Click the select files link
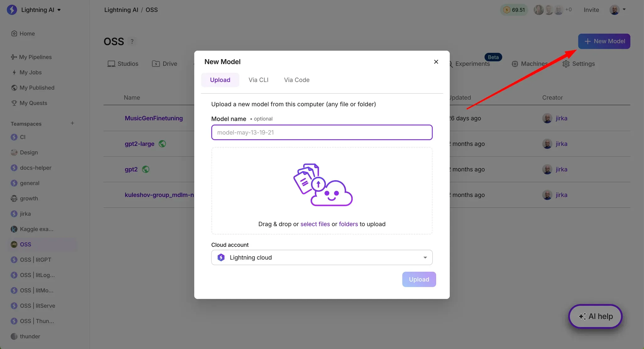 (x=315, y=224)
